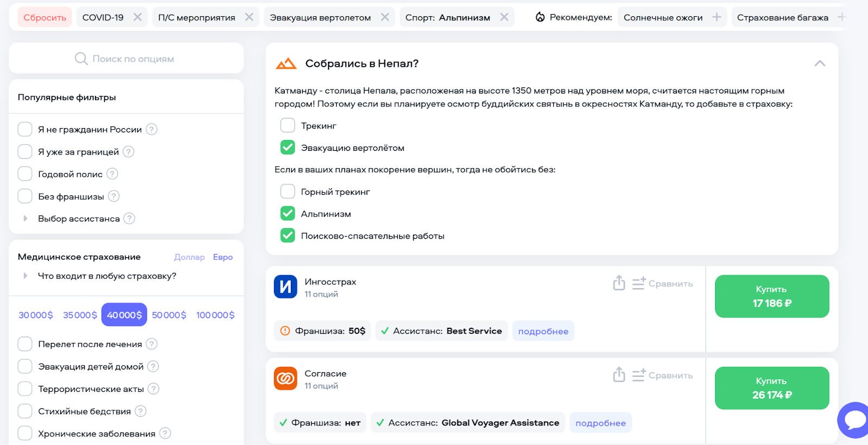The height and width of the screenshot is (445, 868).
Task: Open the chat support bubble
Action: (x=854, y=420)
